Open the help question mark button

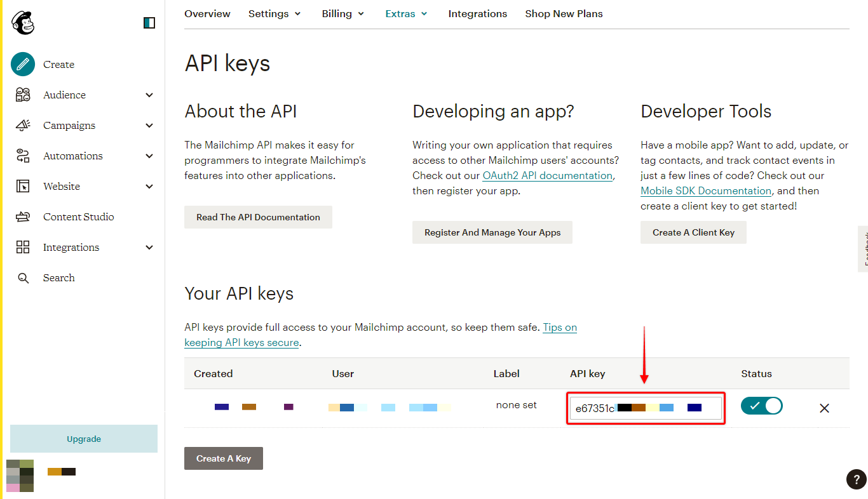tap(856, 480)
